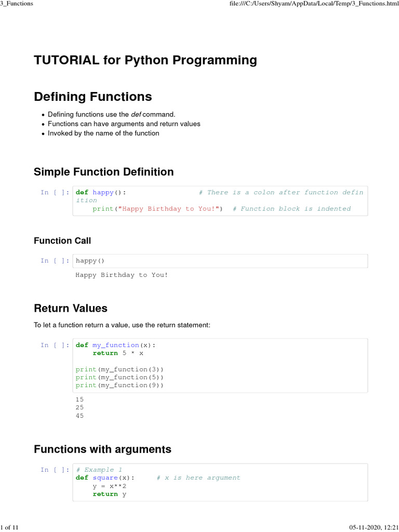
Task: Click the "TUTORIAL for Python Programming" heading
Action: tap(145, 60)
